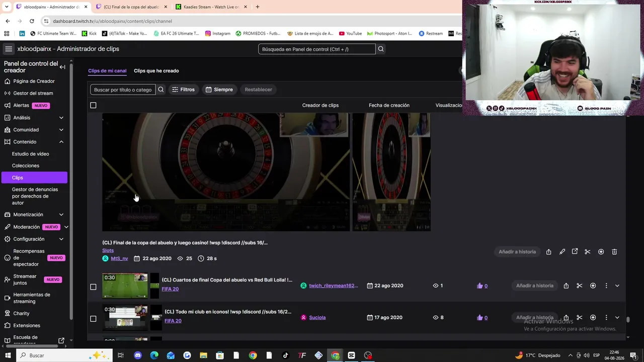The width and height of the screenshot is (644, 362).
Task: Open the Chrome apps grid in bookmarks bar
Action: [x=7, y=34]
